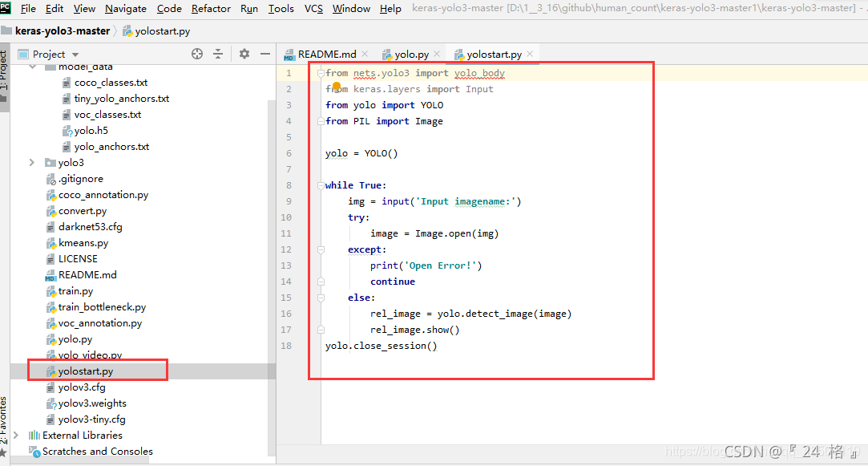
Task: Select kmeans.py file
Action: click(83, 243)
